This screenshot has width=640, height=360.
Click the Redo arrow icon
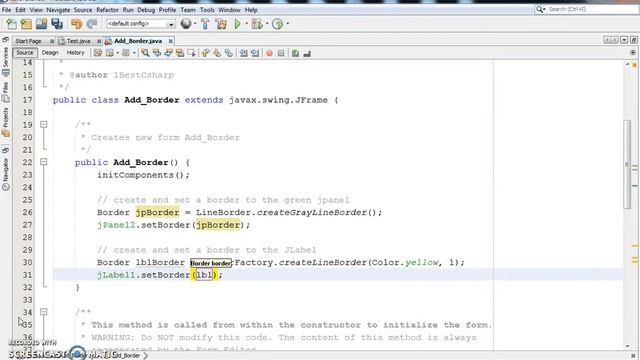pyautogui.click(x=92, y=24)
